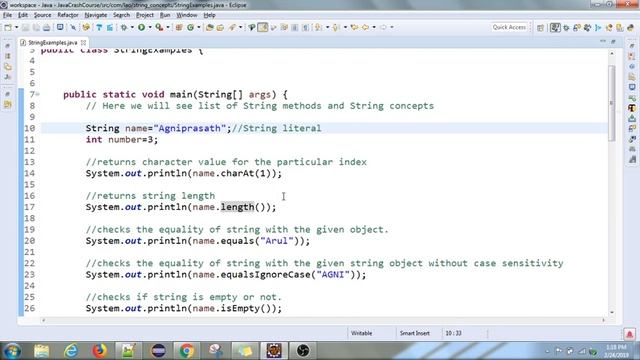Click the Open Type toolbar icon

click(210, 27)
